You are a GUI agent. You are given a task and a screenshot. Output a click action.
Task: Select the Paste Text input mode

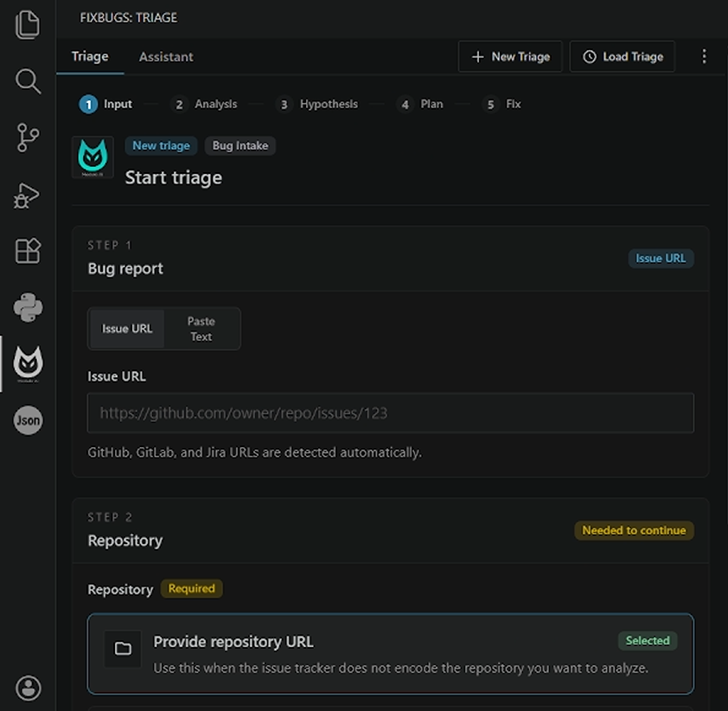point(201,329)
